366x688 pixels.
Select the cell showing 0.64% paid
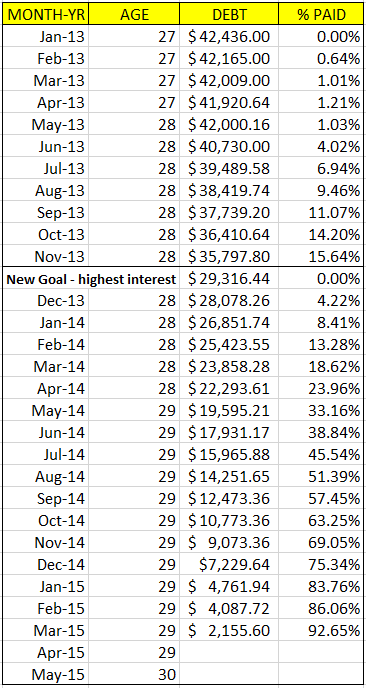pyautogui.click(x=321, y=58)
